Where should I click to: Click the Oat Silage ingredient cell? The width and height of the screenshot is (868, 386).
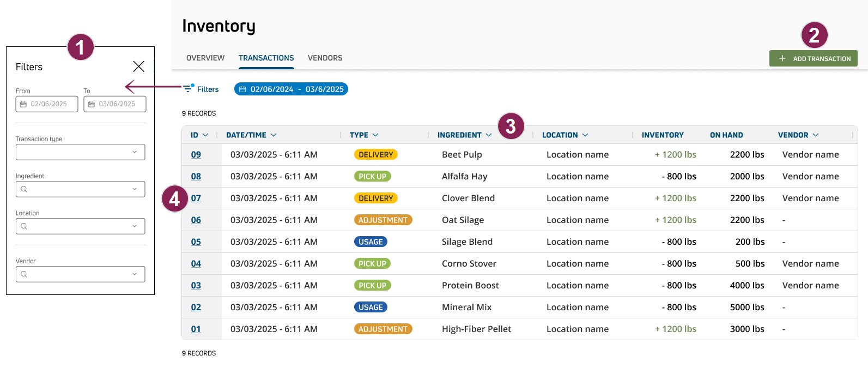click(x=463, y=220)
